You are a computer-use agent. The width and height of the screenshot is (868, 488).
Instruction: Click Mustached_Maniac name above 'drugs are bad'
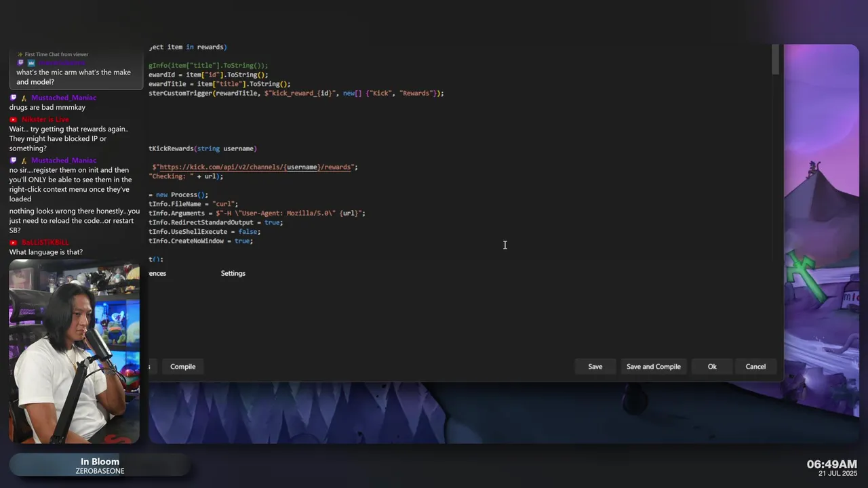coord(64,98)
